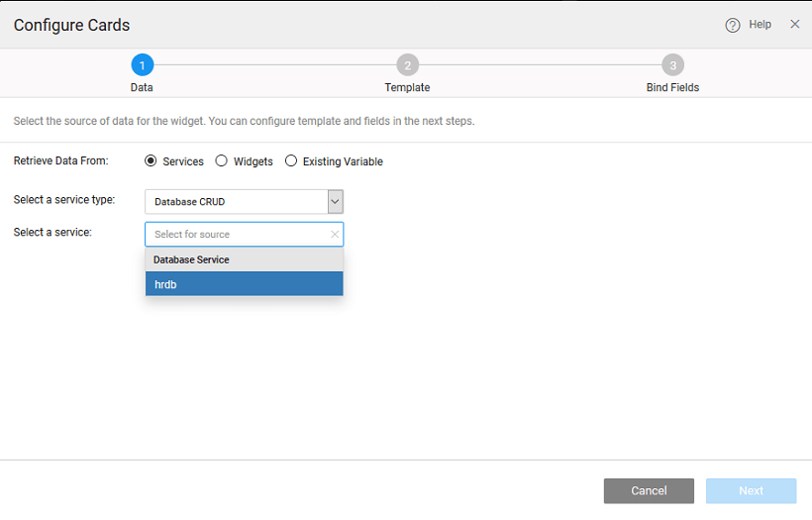Select hrdb from the service list
This screenshot has height=520, width=812.
(x=244, y=284)
